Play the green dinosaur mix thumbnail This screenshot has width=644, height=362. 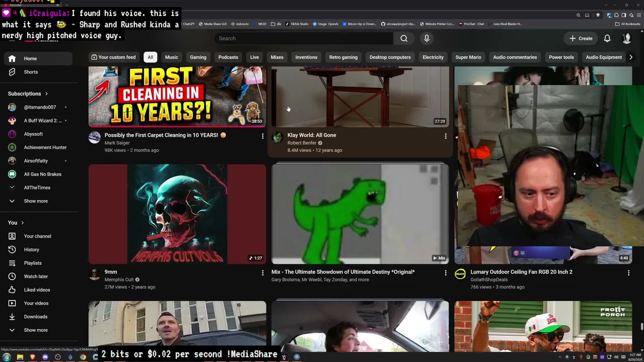pos(360,214)
